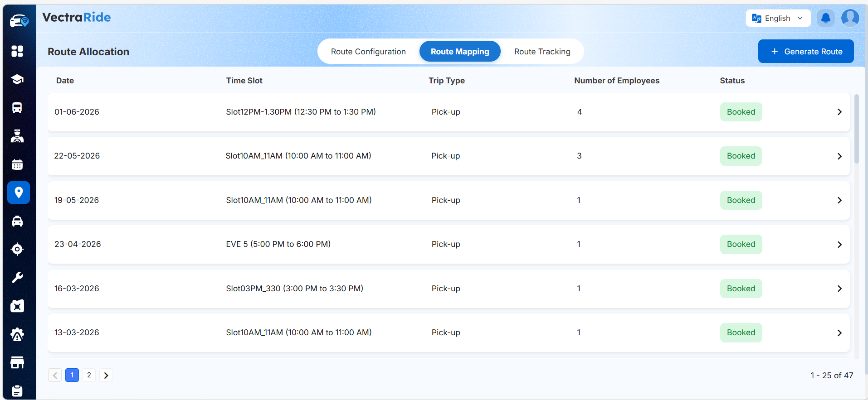Open the wrench maintenance sidebar icon

(x=17, y=278)
